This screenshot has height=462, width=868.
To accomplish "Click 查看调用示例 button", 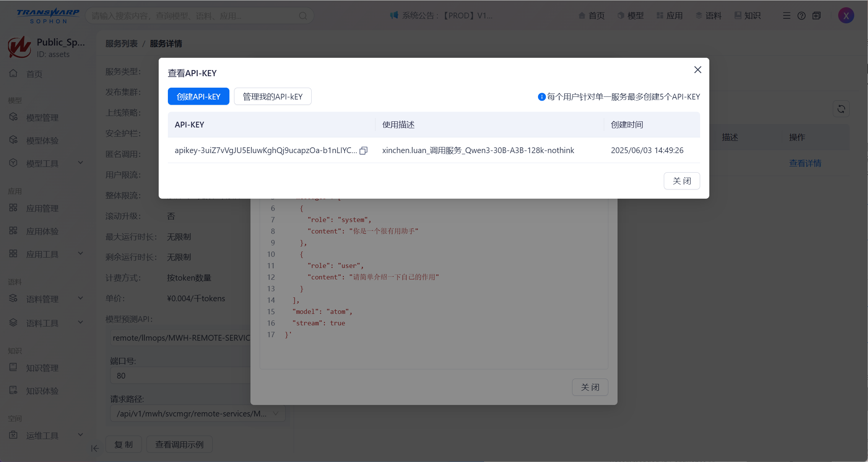I will point(179,444).
